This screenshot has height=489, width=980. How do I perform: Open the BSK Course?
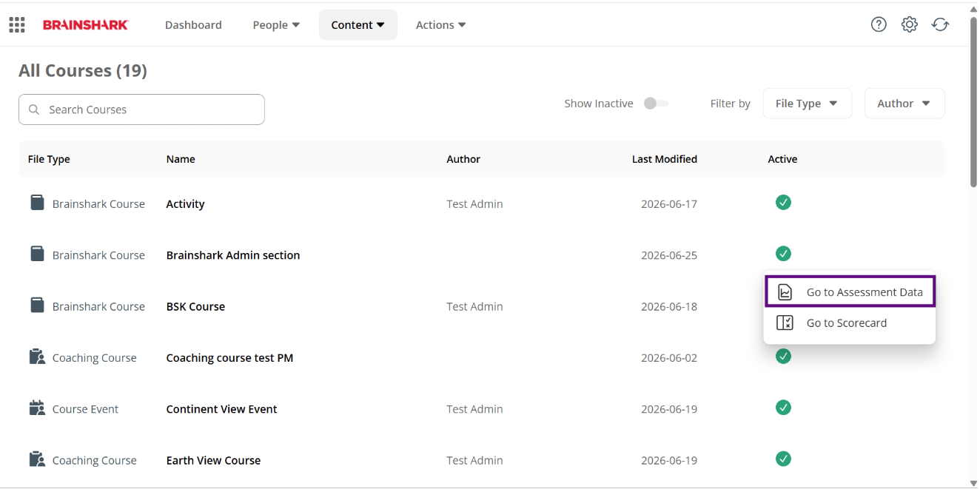click(x=195, y=306)
